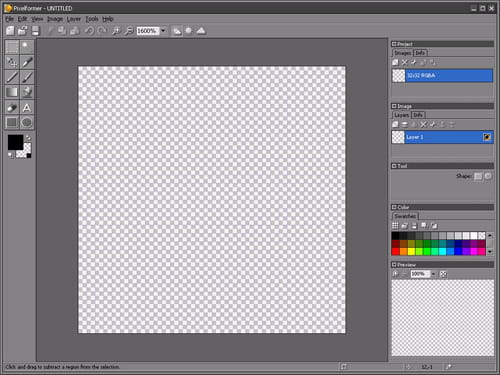Click the black foreground color box
The width and height of the screenshot is (500, 375).
[15, 142]
